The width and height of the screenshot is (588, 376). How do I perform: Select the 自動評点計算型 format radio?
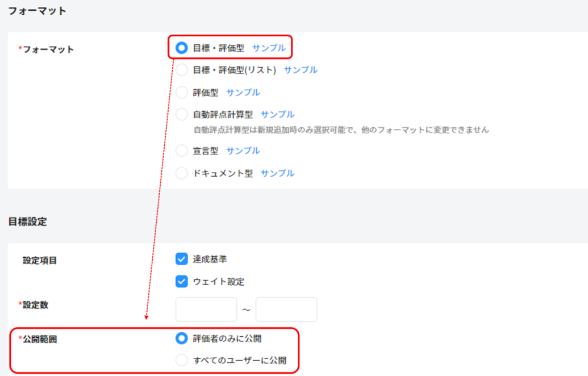point(182,114)
